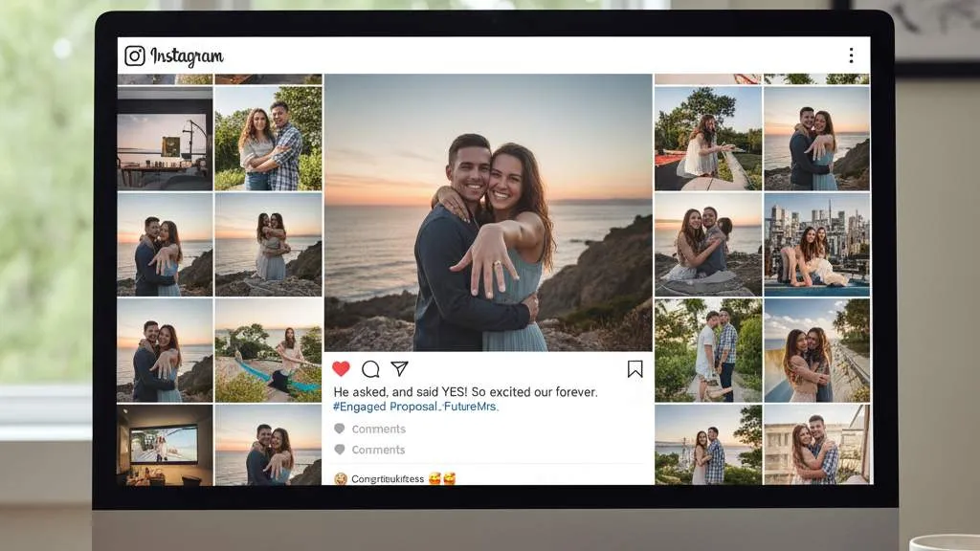Viewport: 980px width, 551px height.
Task: Open the three-dot options menu
Action: [851, 55]
